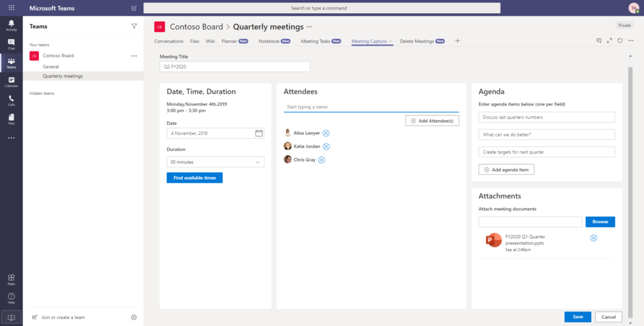Click the download desktop app icon
The width and height of the screenshot is (644, 326).
11,317
